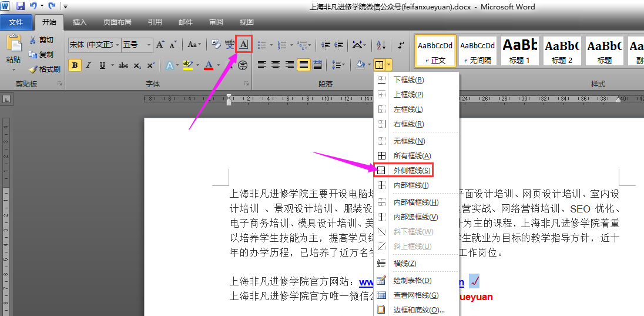Image resolution: width=644 pixels, height=316 pixels.
Task: Open font dialog launcher in 字体 group
Action: tap(247, 84)
